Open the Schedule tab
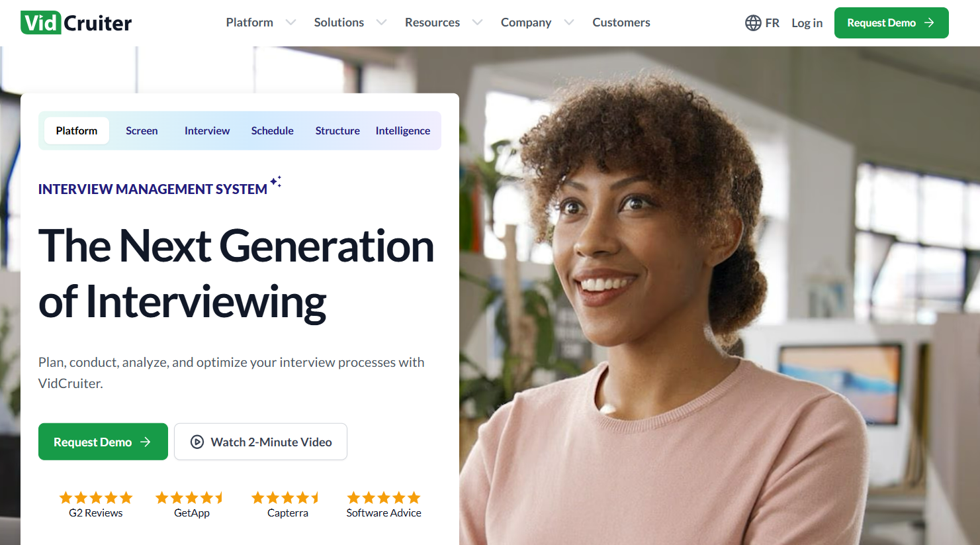This screenshot has width=980, height=545. coord(272,131)
